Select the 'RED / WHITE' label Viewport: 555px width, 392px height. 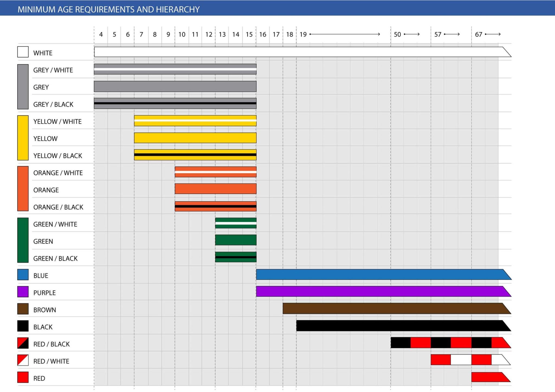[51, 361]
